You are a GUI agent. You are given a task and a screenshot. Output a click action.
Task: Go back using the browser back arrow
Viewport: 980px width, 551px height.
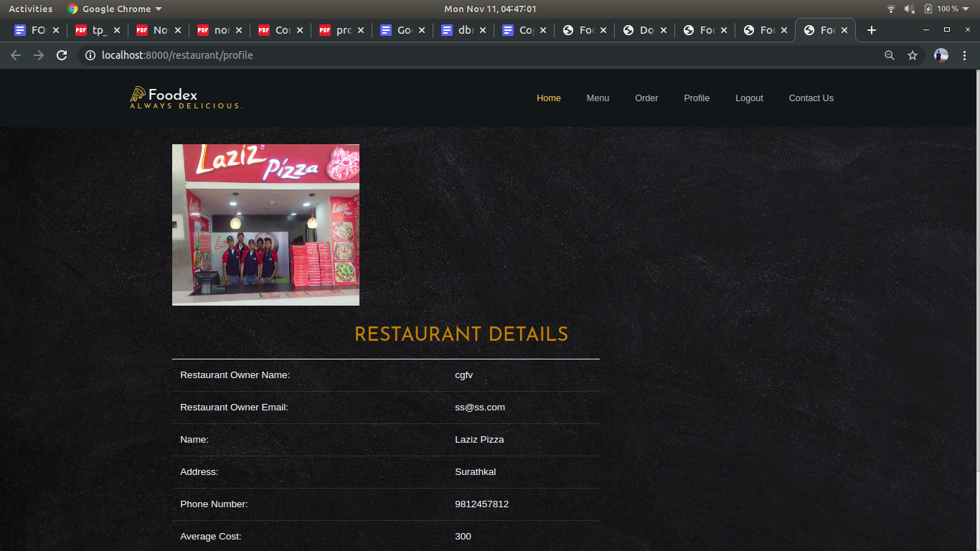[16, 55]
